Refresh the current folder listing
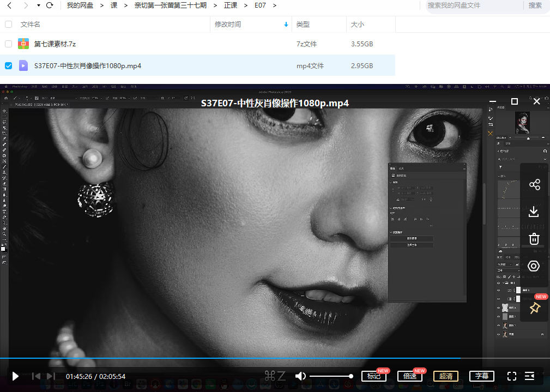This screenshot has width=550, height=392. pyautogui.click(x=50, y=5)
